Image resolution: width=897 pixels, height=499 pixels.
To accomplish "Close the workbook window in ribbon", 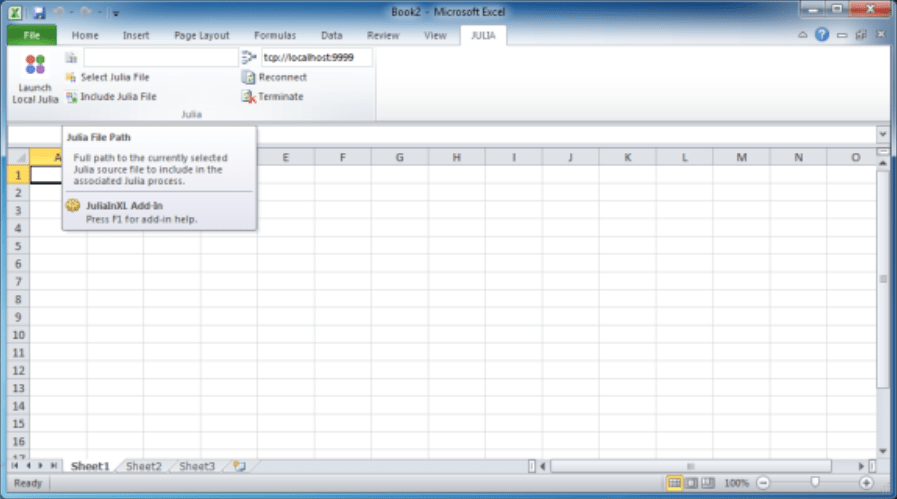I will click(x=881, y=35).
